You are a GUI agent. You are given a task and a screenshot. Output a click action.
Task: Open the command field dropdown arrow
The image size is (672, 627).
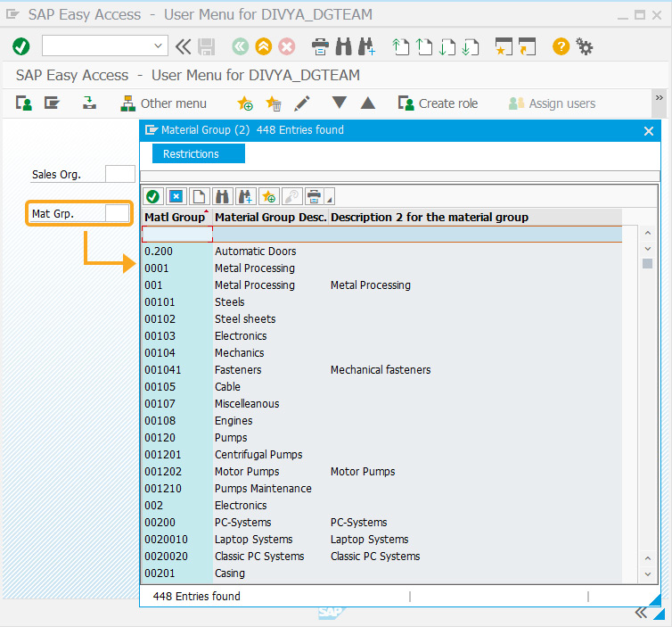pos(158,45)
